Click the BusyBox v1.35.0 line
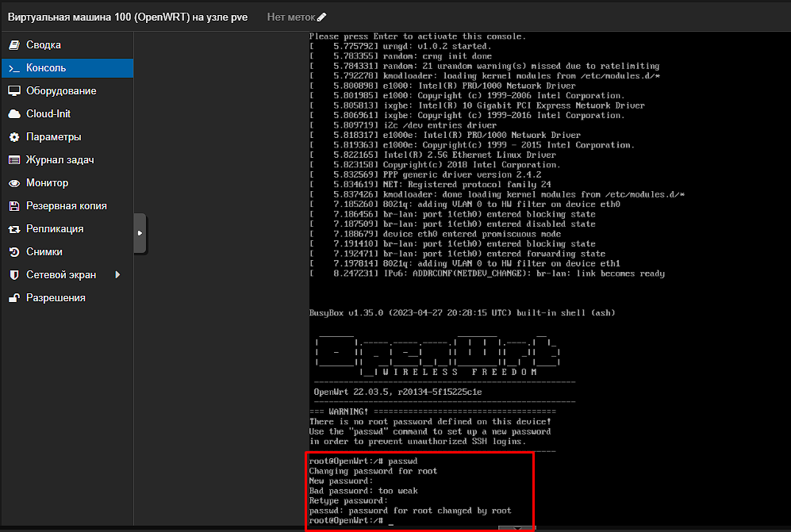 coord(462,312)
